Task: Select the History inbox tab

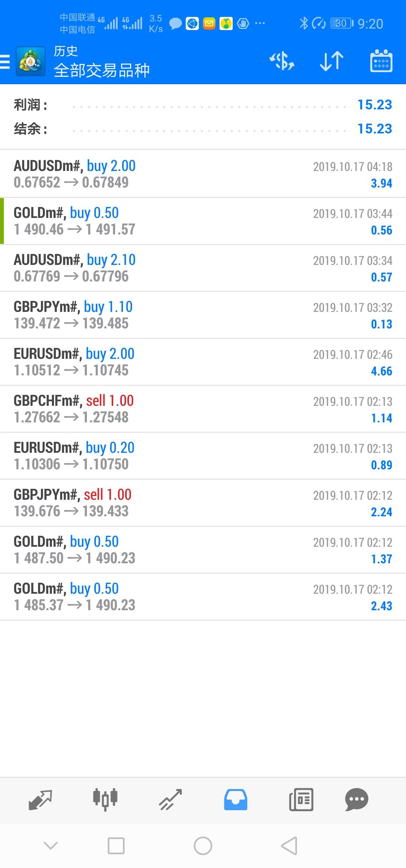Action: (236, 799)
